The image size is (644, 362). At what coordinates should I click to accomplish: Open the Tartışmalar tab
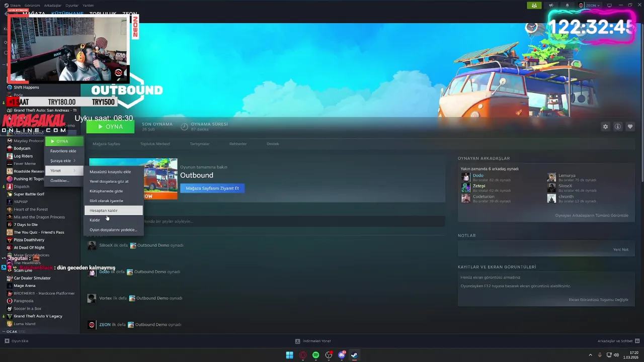199,144
